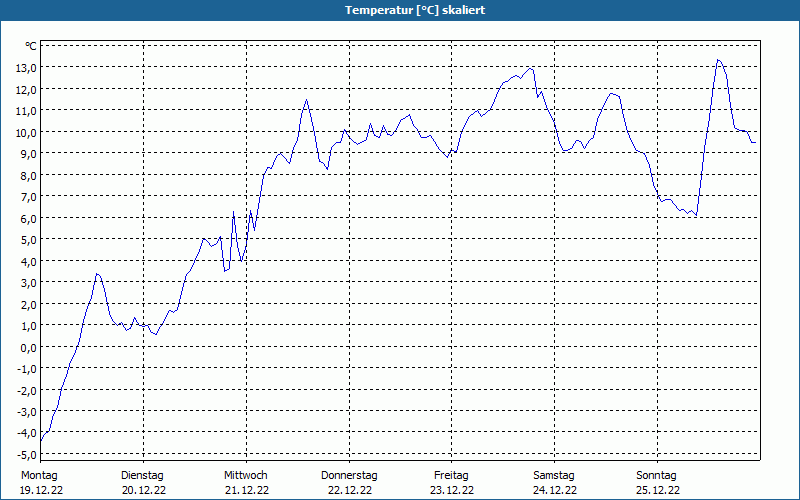Viewport: 800px width, 500px height.
Task: Select the 'Dienstag' day label
Action: click(142, 476)
